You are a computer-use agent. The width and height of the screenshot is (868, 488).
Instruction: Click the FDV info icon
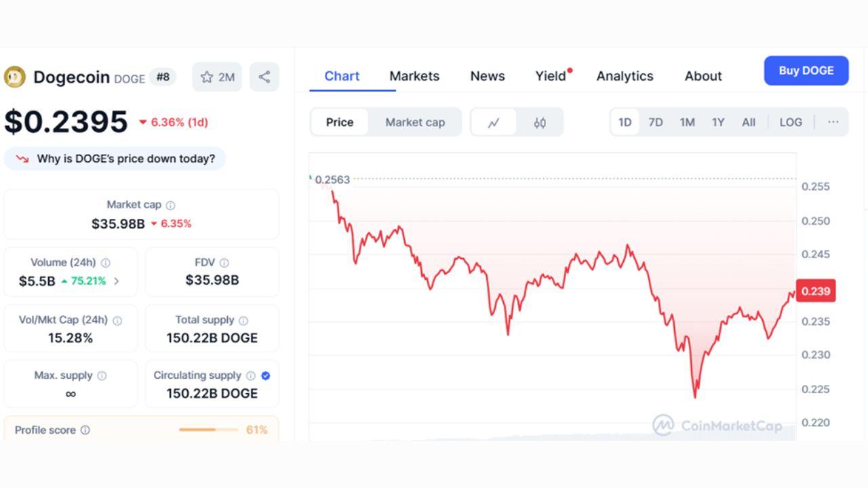(224, 263)
